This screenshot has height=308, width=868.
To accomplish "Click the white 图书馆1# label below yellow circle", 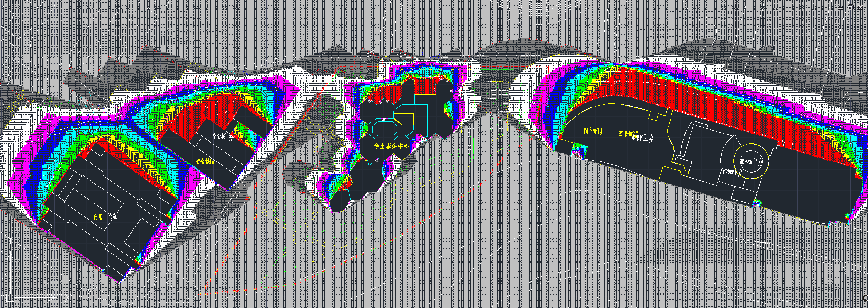I will tap(731, 172).
